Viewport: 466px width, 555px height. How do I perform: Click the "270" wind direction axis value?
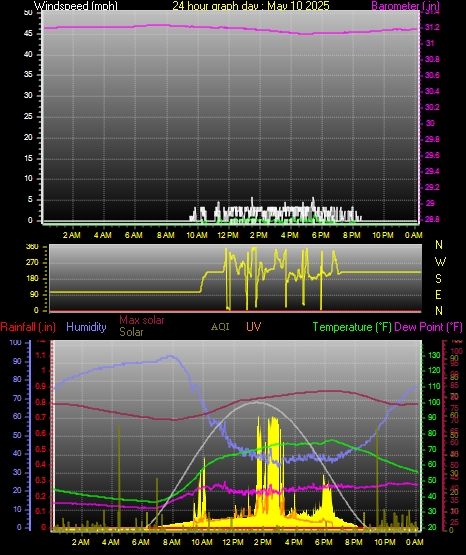click(x=32, y=263)
